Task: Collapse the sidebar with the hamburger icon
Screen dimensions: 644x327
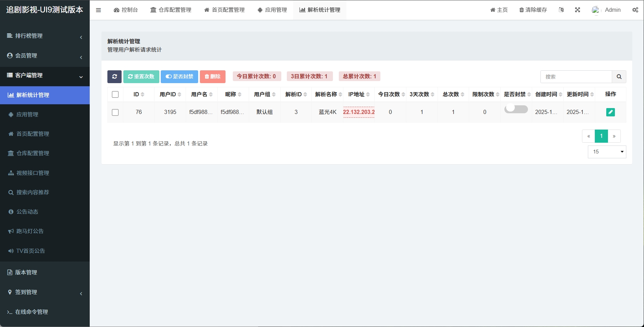Action: pyautogui.click(x=98, y=10)
